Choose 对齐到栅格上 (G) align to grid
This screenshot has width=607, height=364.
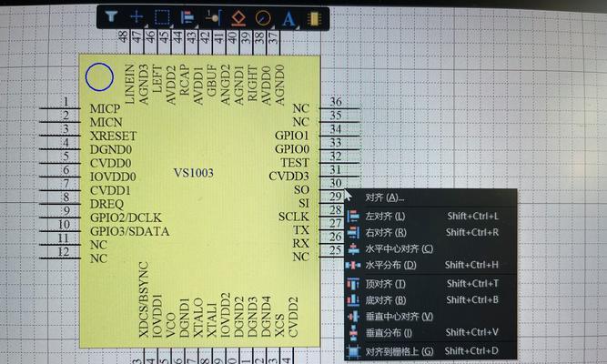click(x=430, y=351)
